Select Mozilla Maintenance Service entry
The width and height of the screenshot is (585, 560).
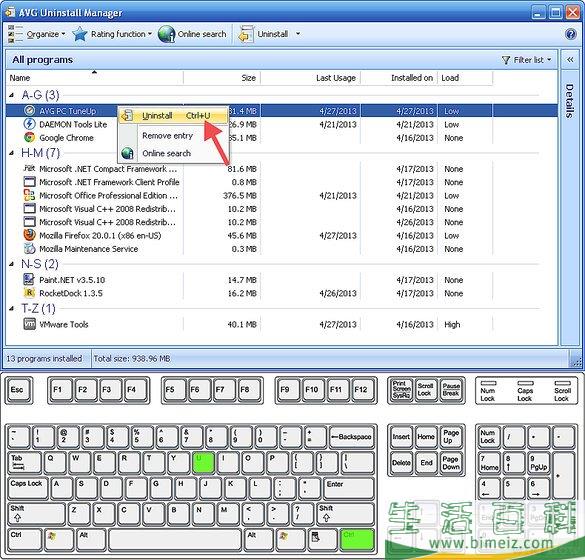(89, 249)
